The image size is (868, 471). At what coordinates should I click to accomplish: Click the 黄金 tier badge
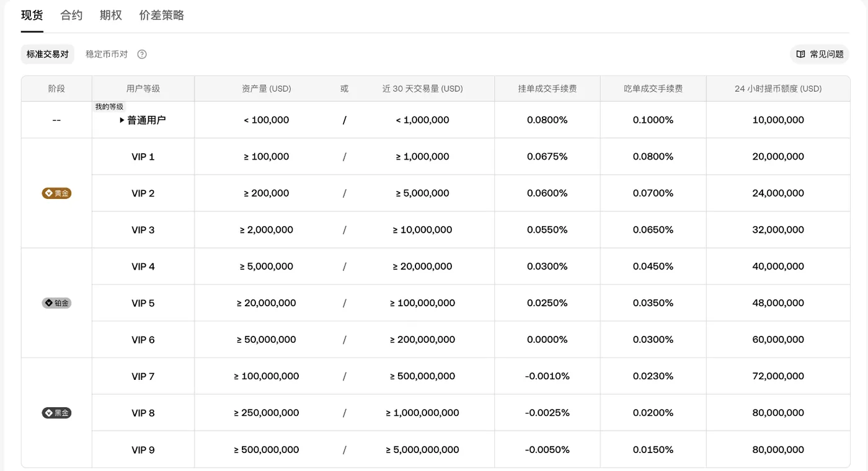pyautogui.click(x=56, y=193)
